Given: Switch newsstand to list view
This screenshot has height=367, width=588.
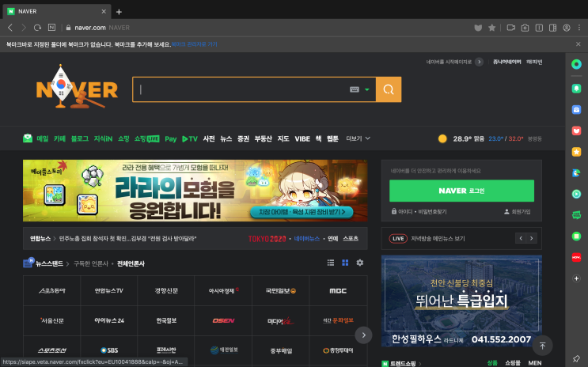Looking at the screenshot, I should (x=331, y=263).
